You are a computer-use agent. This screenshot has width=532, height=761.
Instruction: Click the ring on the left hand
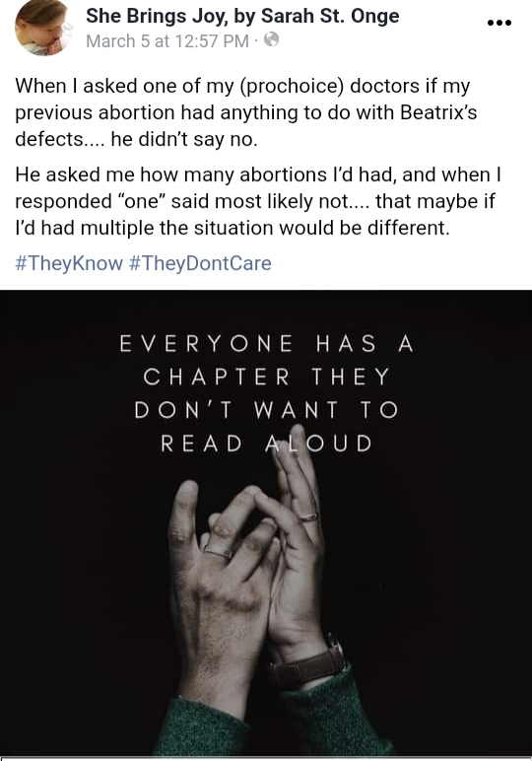pos(218,552)
